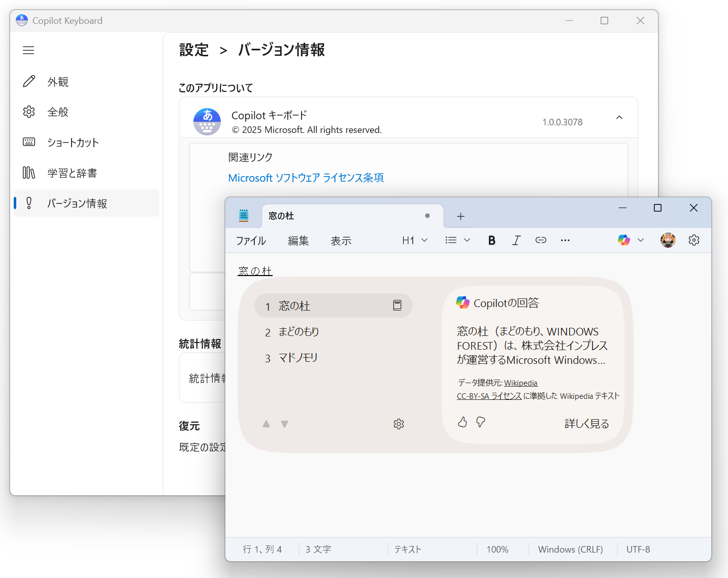
Task: Switch to the 窓の杜 tab
Action: (281, 216)
